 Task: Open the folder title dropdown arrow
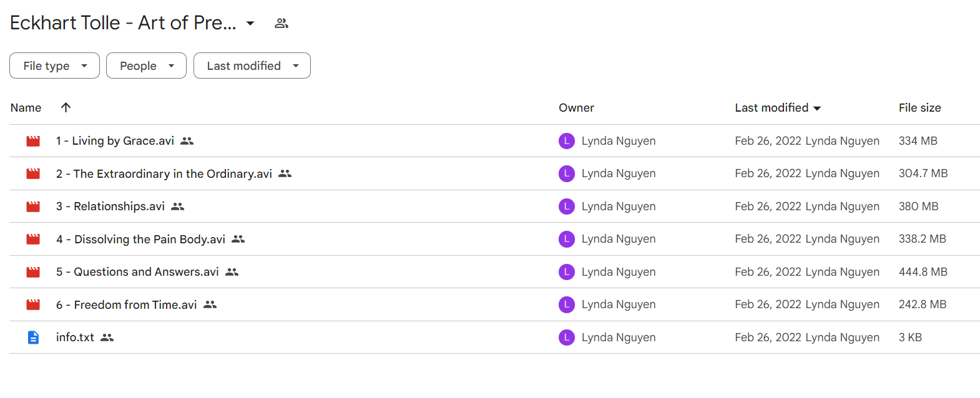250,23
